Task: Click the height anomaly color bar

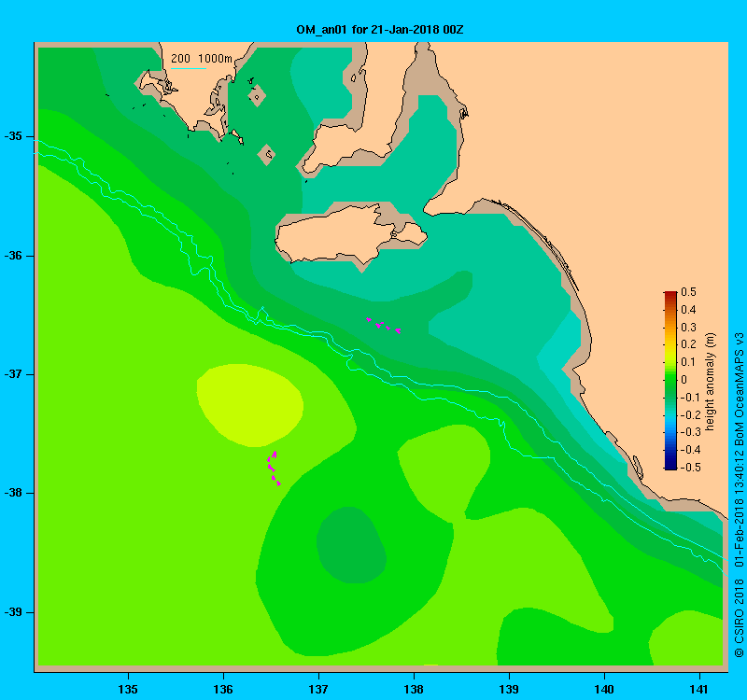Action: 670,381
